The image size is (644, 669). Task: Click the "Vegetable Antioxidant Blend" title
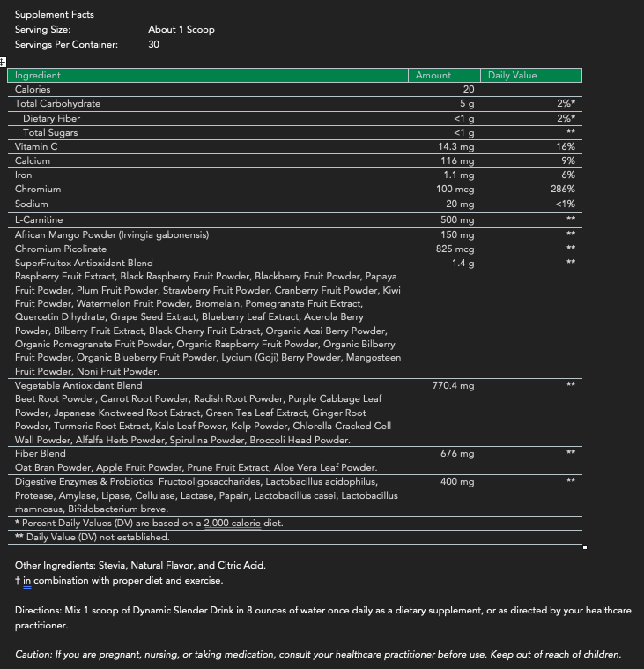click(78, 386)
